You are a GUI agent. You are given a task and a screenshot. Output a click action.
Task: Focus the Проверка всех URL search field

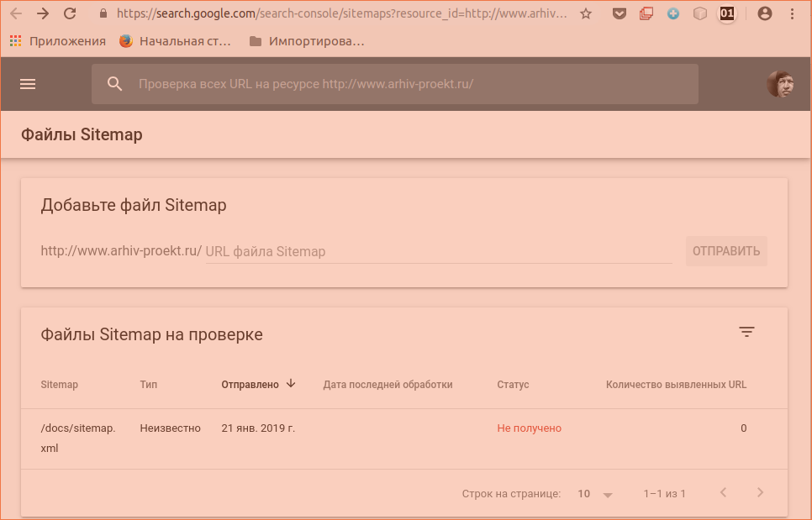pos(394,84)
